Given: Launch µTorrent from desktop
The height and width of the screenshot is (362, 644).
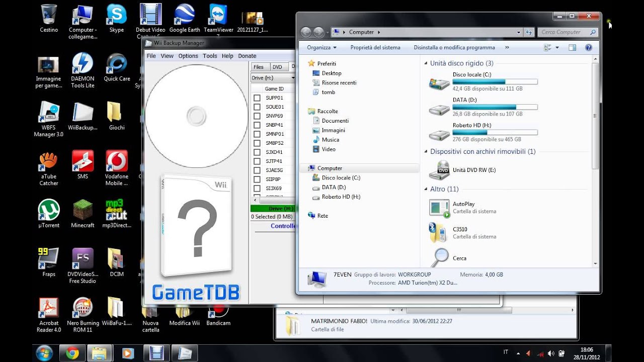Looking at the screenshot, I should pos(49,214).
